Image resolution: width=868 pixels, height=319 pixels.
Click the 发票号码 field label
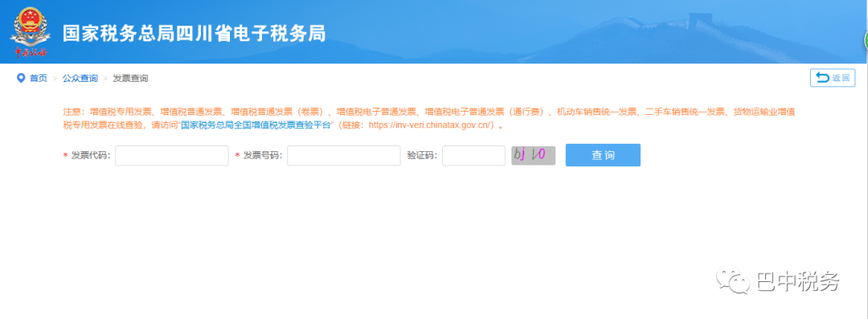point(262,156)
